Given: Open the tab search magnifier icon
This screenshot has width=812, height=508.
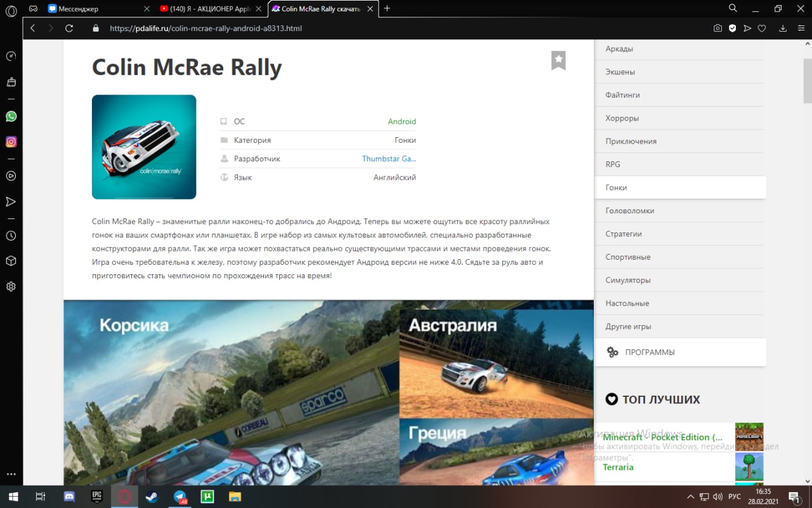Looking at the screenshot, I should coord(733,8).
